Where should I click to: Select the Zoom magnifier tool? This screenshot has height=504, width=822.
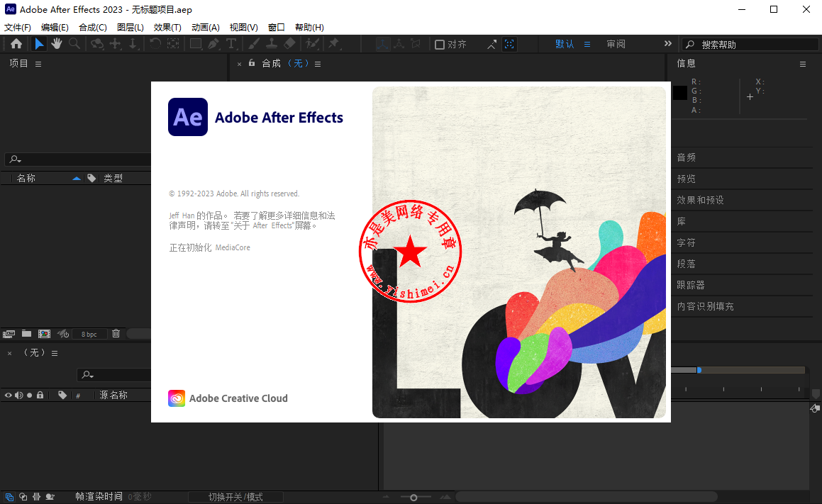(74, 44)
